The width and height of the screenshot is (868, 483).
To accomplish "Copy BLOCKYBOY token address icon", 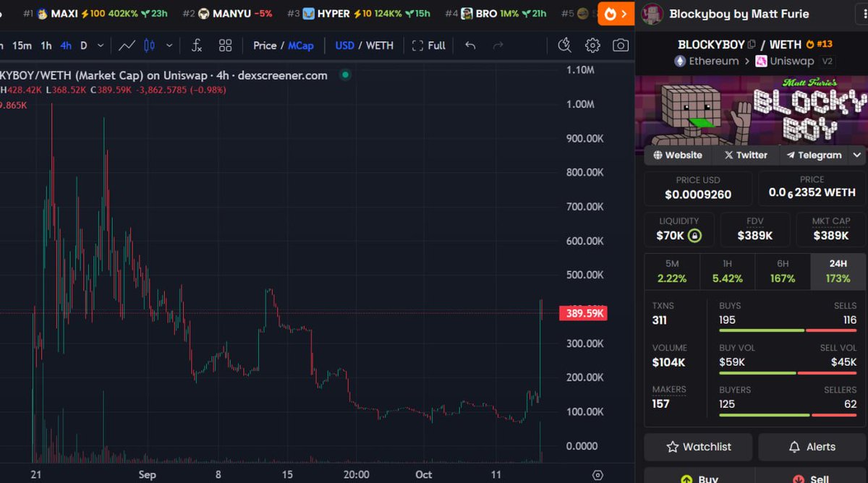I will (x=752, y=44).
